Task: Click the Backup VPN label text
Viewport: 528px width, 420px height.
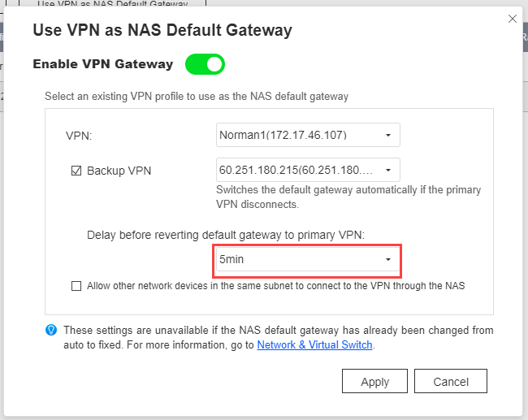Action: [x=119, y=171]
